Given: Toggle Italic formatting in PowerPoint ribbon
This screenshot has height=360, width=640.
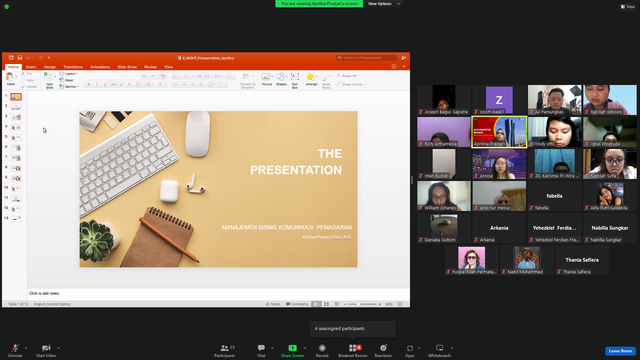Looking at the screenshot, I should click(x=97, y=84).
